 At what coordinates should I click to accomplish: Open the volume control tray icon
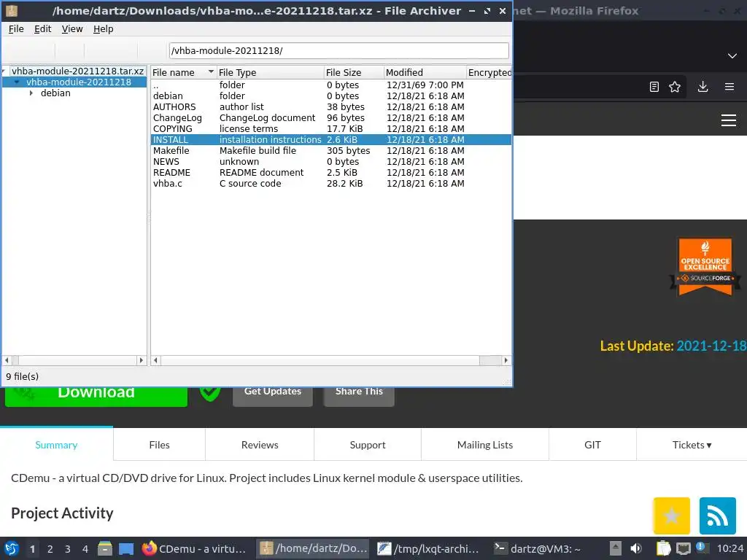635,548
